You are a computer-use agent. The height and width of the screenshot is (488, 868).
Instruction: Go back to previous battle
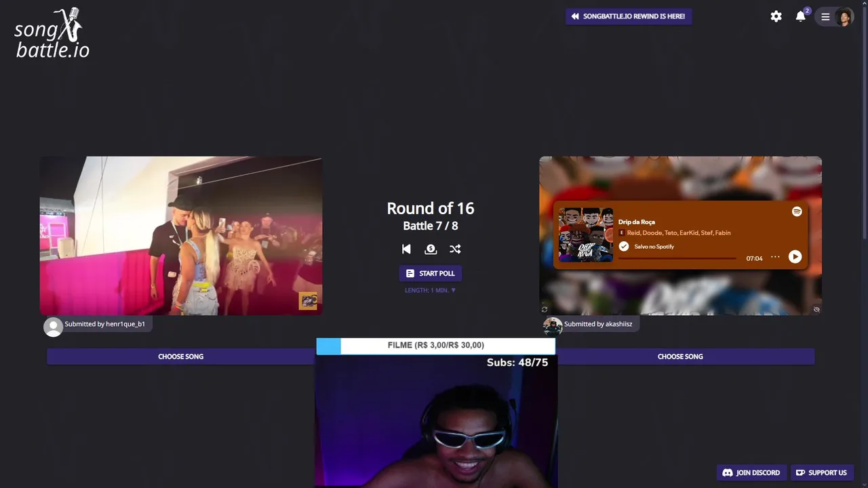click(x=406, y=249)
